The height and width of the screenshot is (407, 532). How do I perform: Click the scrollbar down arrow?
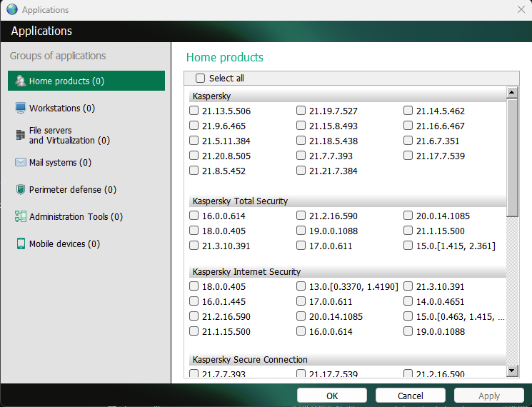[512, 371]
